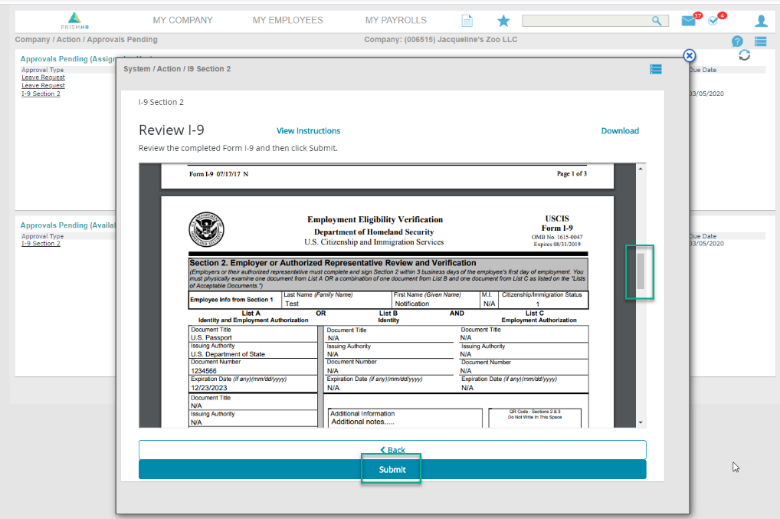Click U.S. Department of State issuing authority
780x519 pixels.
228,354
